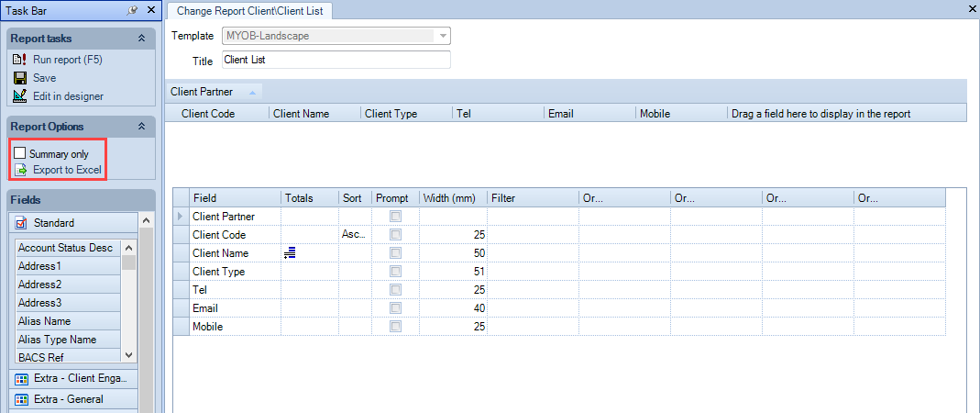
Task: Click the Extra - General group icon
Action: pyautogui.click(x=21, y=399)
